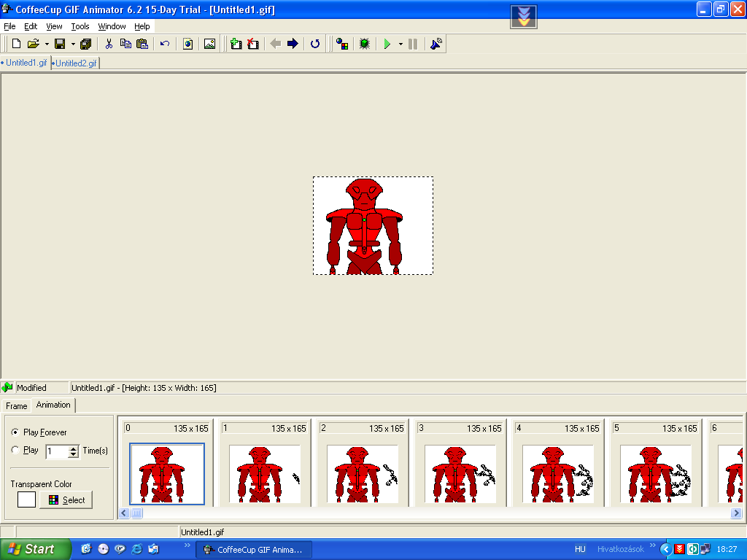Increase the play count with up stepper
747x560 pixels.
pyautogui.click(x=74, y=448)
